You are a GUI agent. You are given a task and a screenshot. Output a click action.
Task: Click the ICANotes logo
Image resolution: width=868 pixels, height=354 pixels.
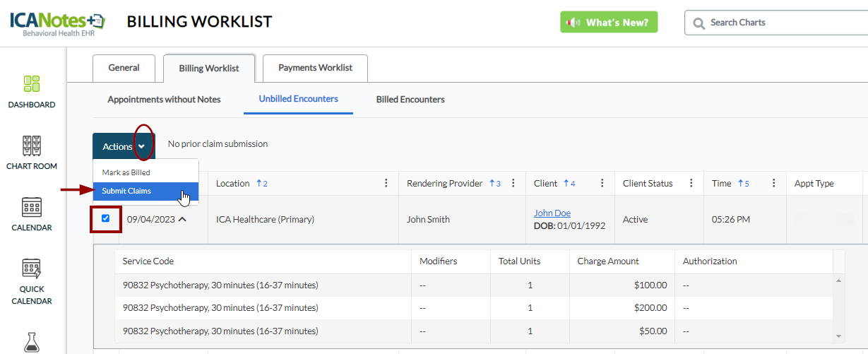pos(57,23)
